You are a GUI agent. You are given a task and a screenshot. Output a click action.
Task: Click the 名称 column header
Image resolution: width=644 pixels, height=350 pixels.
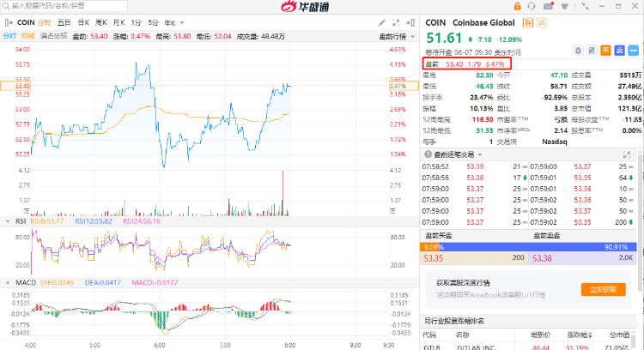(x=462, y=335)
